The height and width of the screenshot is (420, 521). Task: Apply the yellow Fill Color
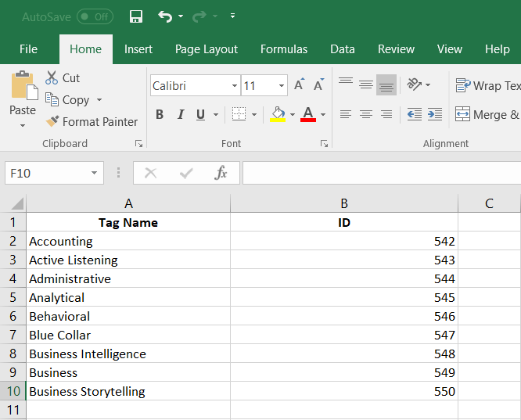point(278,114)
